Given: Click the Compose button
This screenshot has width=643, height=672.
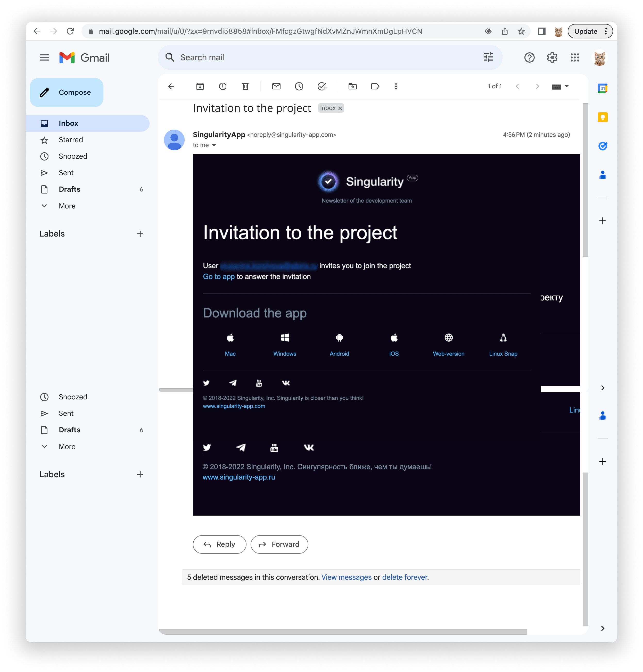Looking at the screenshot, I should click(x=67, y=93).
